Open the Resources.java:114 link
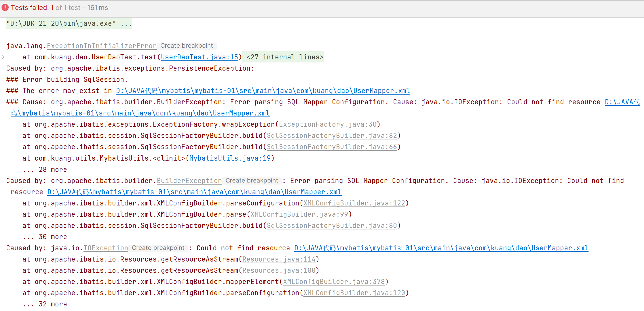Viewport: 644px width, 311px height. (x=279, y=259)
